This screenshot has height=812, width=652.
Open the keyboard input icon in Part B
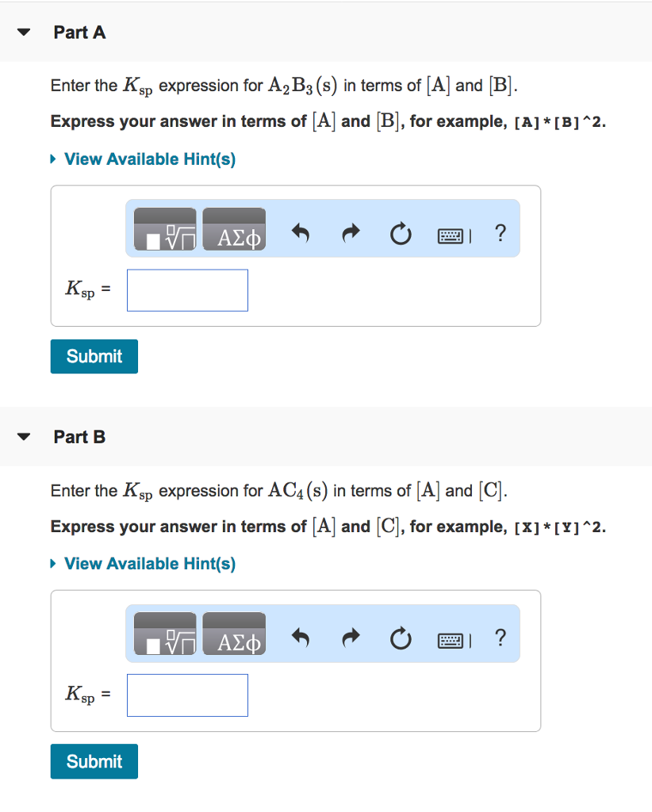pos(451,640)
